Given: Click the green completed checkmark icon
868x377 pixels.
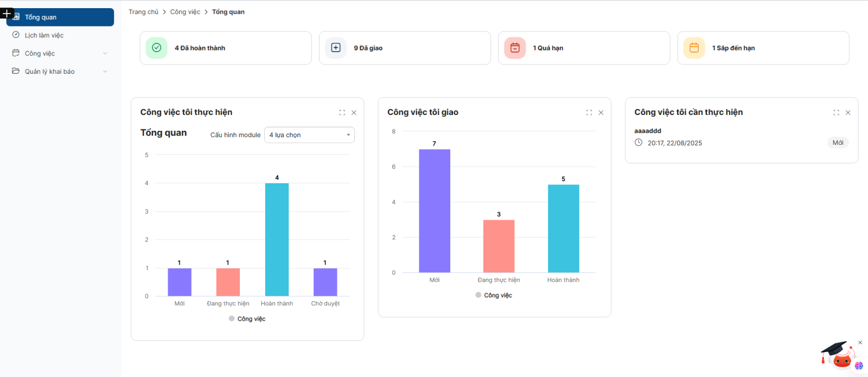Looking at the screenshot, I should (156, 48).
